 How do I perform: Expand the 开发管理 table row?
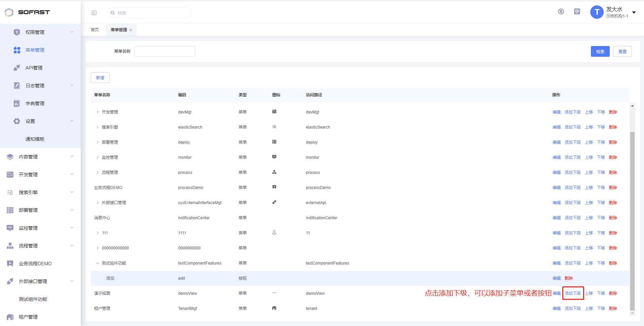point(97,112)
